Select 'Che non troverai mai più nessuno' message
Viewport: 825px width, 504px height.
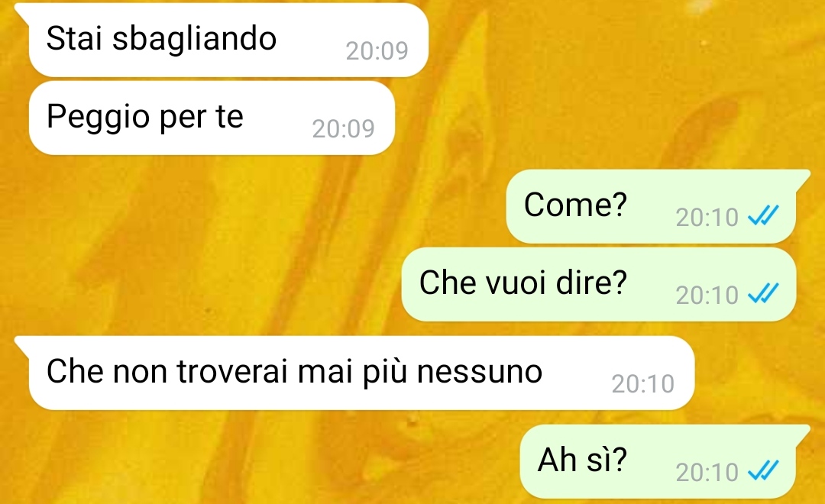pos(361,373)
